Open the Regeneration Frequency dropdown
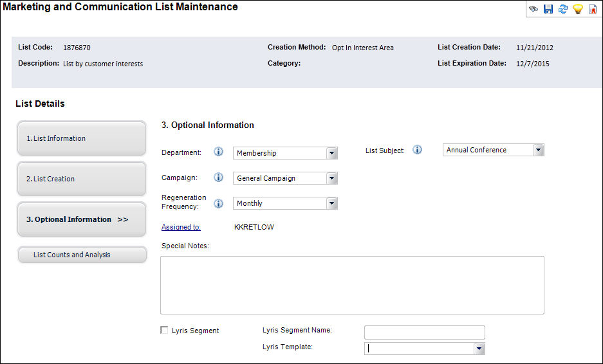Viewport: 603px width, 364px height. tap(331, 203)
